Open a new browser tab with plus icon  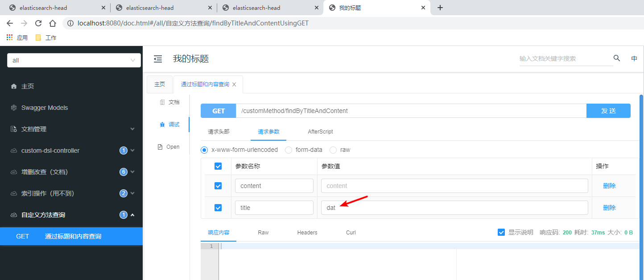tap(440, 8)
